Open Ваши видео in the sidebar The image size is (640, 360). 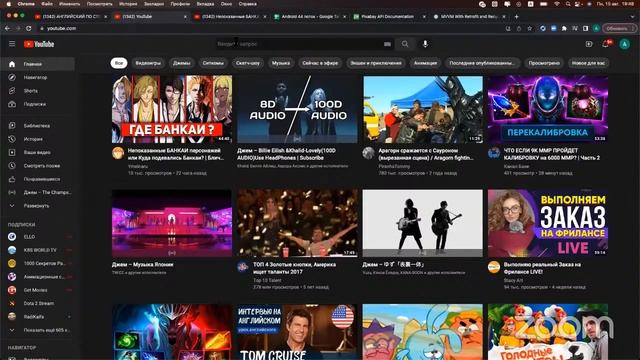pyautogui.click(x=38, y=152)
